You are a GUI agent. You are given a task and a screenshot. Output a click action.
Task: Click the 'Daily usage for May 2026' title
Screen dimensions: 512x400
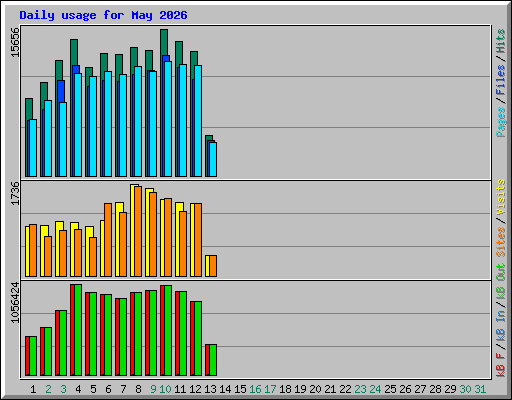(103, 15)
